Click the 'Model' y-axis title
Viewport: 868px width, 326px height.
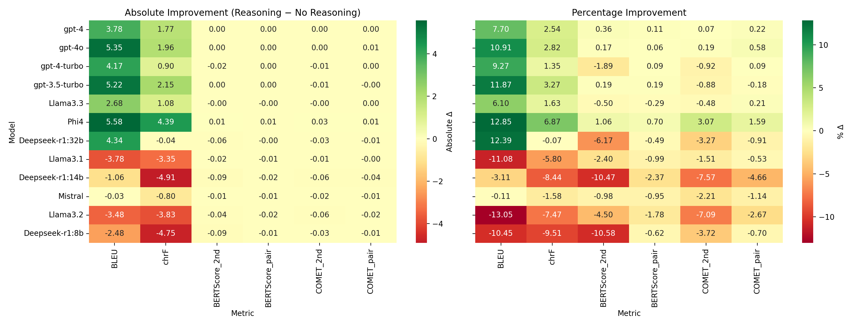[12, 132]
